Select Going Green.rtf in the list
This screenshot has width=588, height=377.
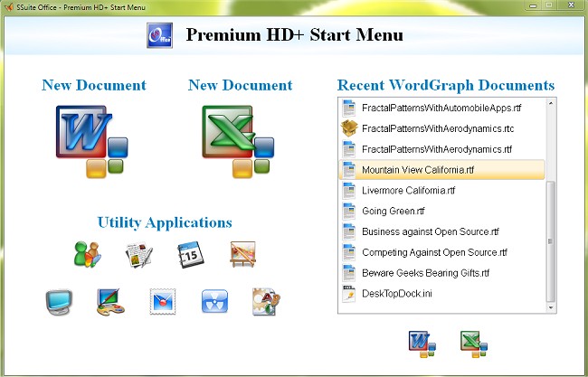[393, 212]
